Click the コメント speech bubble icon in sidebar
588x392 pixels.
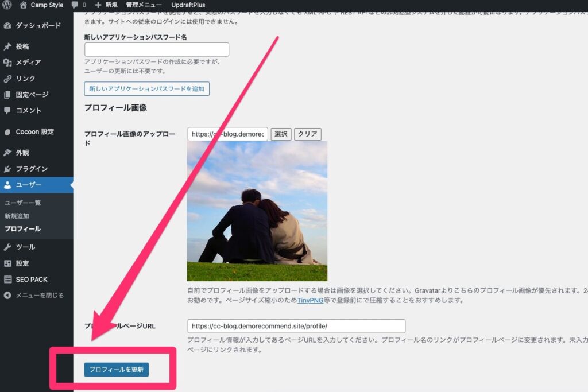tap(7, 111)
